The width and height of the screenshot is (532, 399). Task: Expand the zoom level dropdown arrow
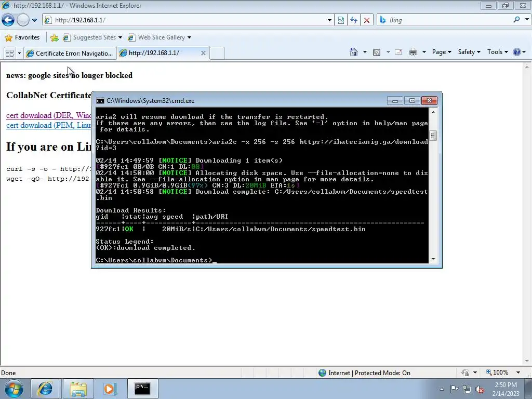click(518, 373)
